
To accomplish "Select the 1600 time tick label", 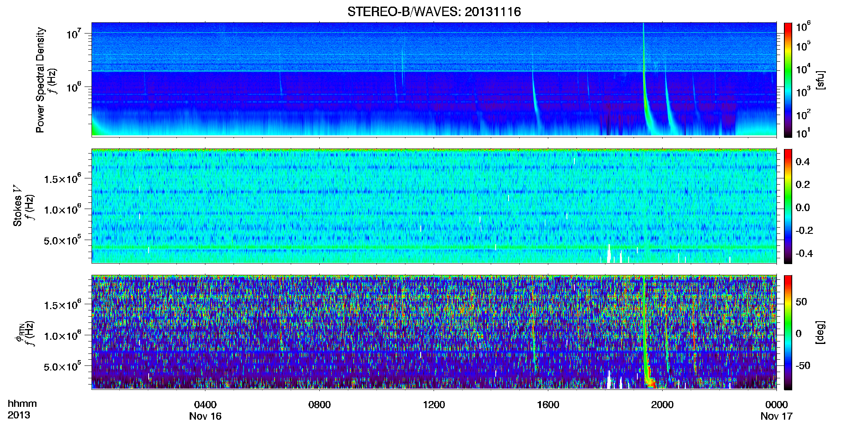I will tap(548, 404).
